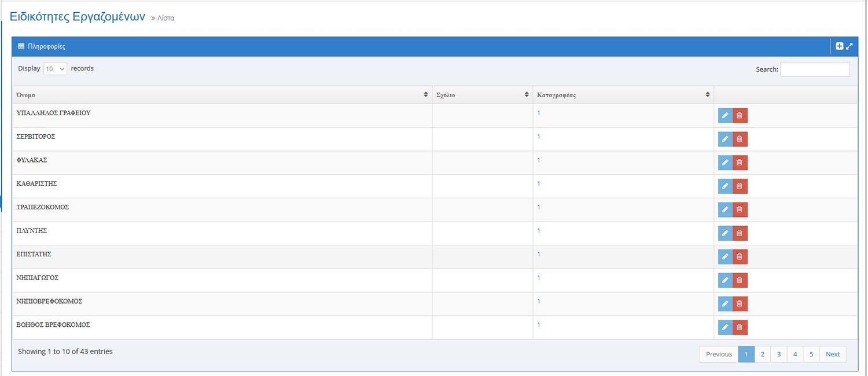
Task: Click the Πληροφορίες table grid icon
Action: [21, 46]
